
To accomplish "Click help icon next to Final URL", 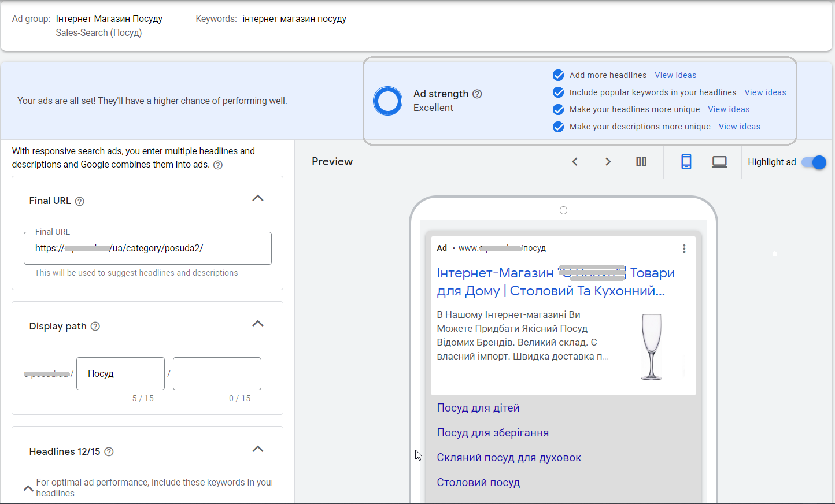I will [80, 201].
